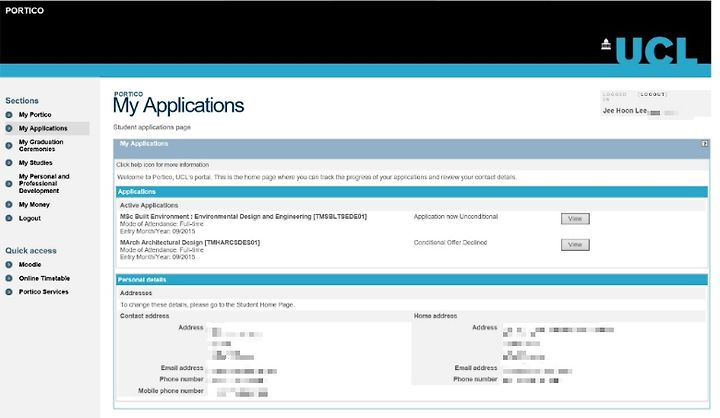Click 'Mobile phone number' label
This screenshot has height=418, width=720.
(170, 391)
